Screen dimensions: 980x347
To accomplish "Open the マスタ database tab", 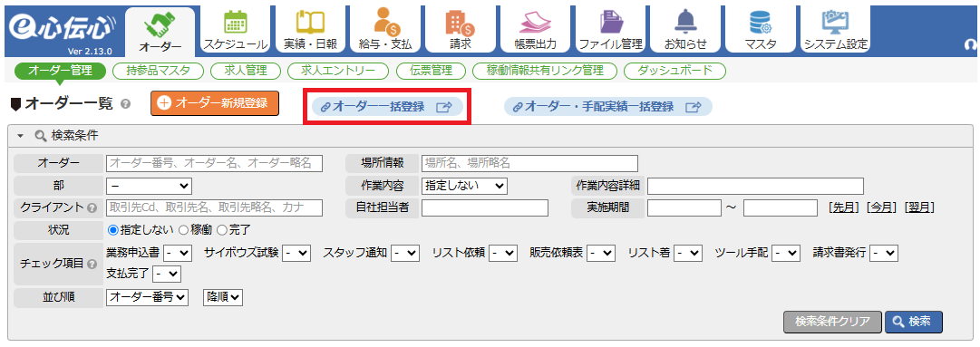I will click(x=760, y=30).
